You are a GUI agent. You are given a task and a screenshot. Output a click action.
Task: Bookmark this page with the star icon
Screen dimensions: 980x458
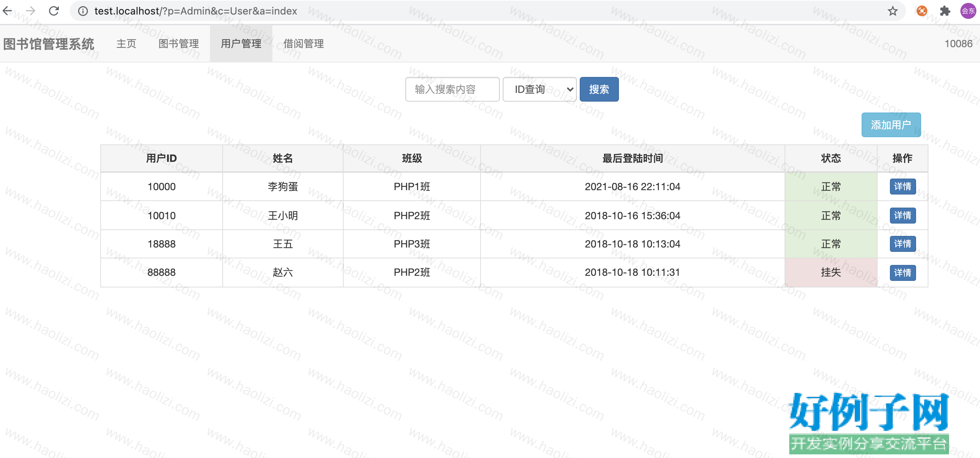pos(892,11)
